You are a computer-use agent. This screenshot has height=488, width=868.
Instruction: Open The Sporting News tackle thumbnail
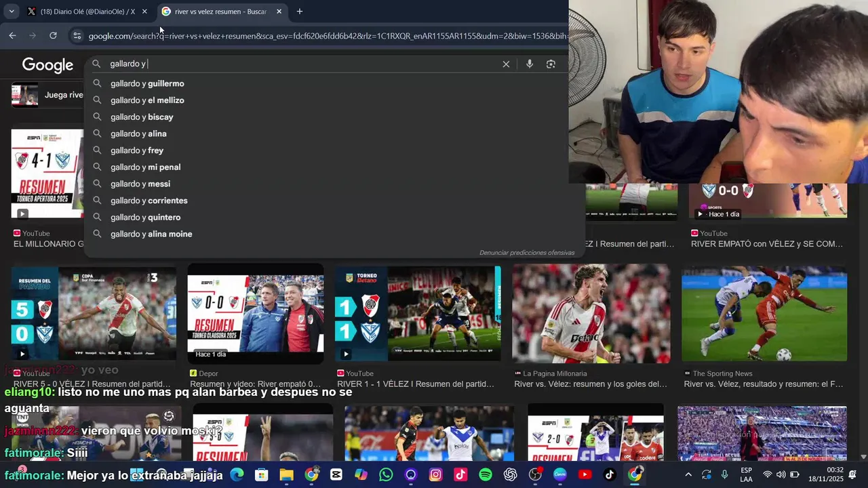click(x=764, y=314)
